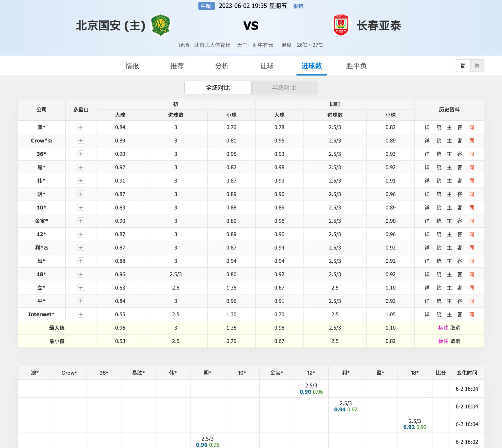Viewport: 502px width, 448px height.
Task: Expand multi-handicap plus for 10* row
Action: 81,208
